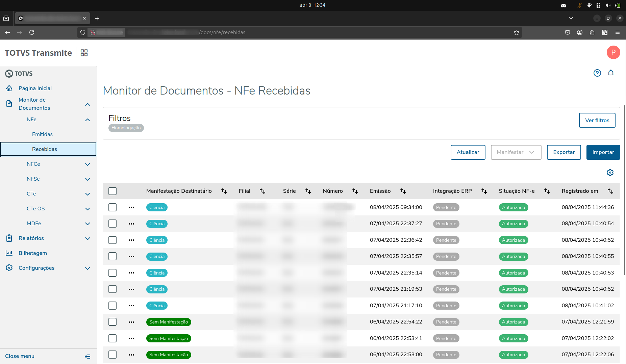This screenshot has width=626, height=364.
Task: Expand the Relatórios menu
Action: coord(87,239)
